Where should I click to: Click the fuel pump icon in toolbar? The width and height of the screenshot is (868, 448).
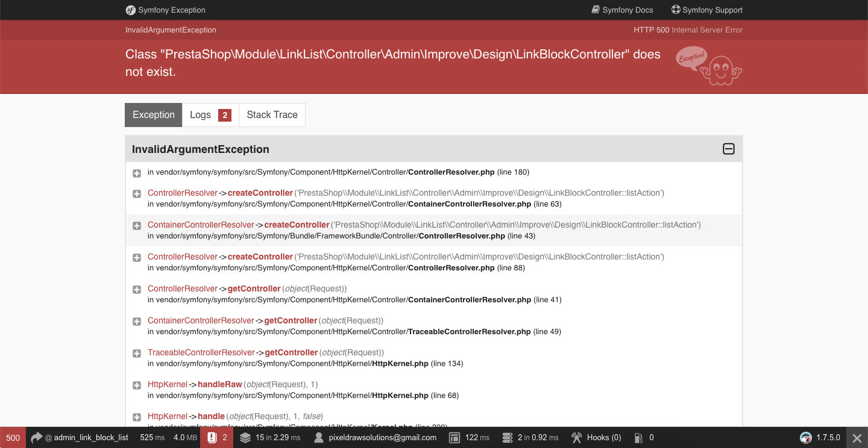tap(639, 438)
